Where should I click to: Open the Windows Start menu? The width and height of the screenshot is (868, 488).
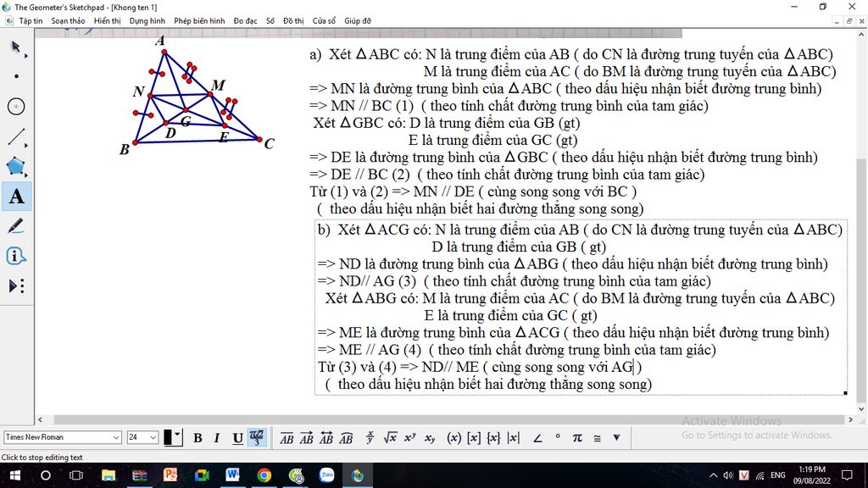pos(15,475)
